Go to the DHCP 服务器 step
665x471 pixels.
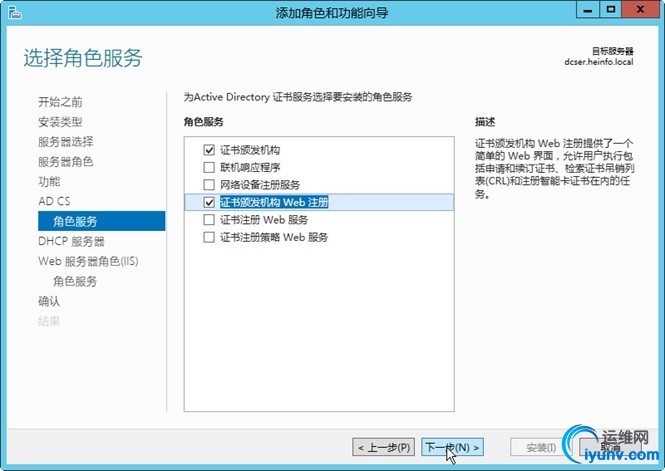71,241
